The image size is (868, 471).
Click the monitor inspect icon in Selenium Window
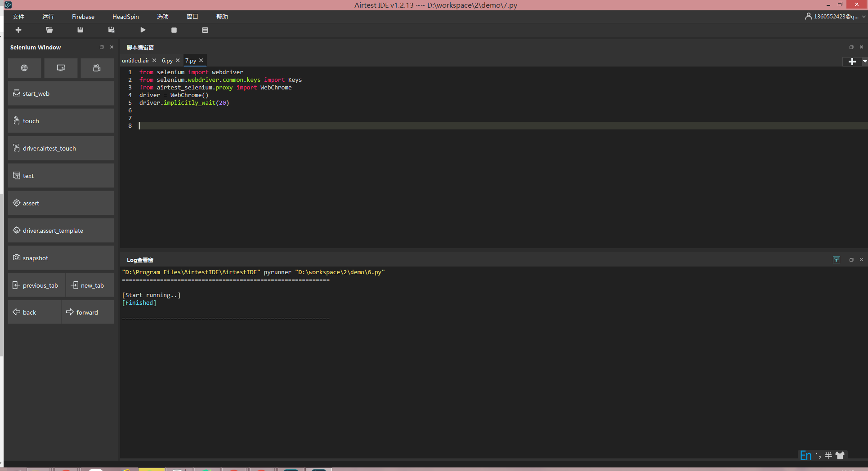61,68
